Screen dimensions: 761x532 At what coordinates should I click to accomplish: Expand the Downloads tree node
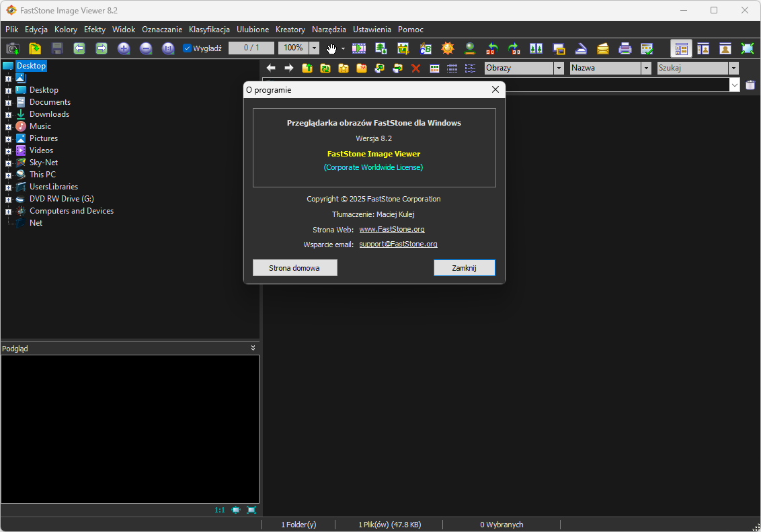(x=8, y=115)
